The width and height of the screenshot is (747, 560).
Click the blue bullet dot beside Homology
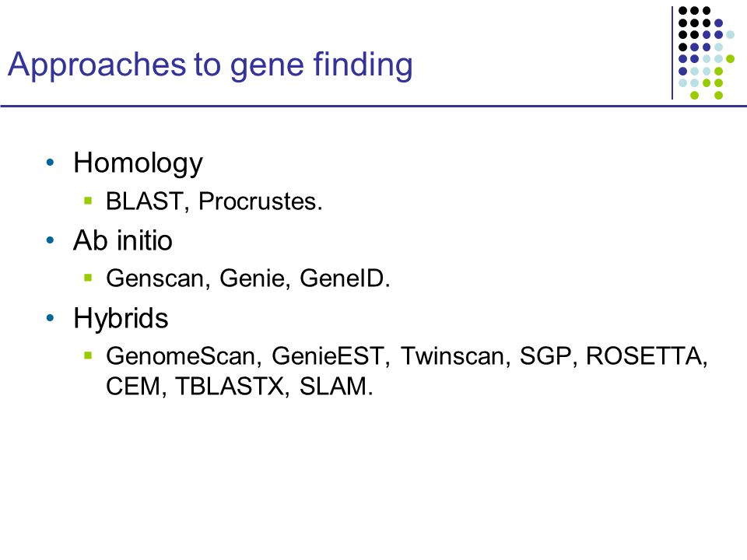click(x=51, y=163)
